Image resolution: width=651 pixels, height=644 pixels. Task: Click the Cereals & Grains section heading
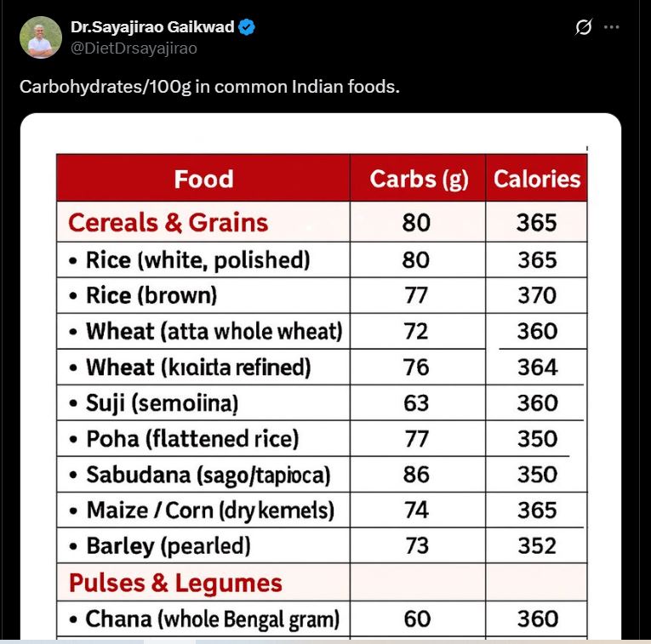[x=168, y=223]
